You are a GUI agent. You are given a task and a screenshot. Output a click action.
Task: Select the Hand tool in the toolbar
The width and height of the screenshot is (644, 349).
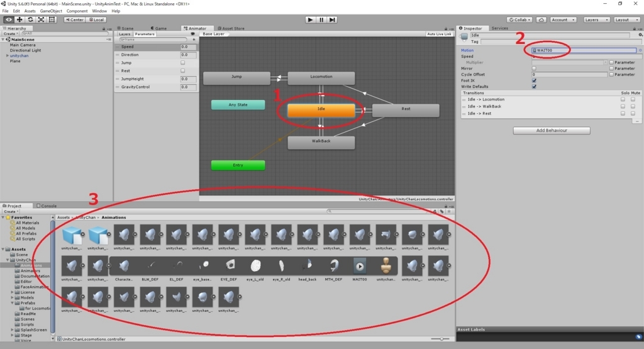pos(9,19)
